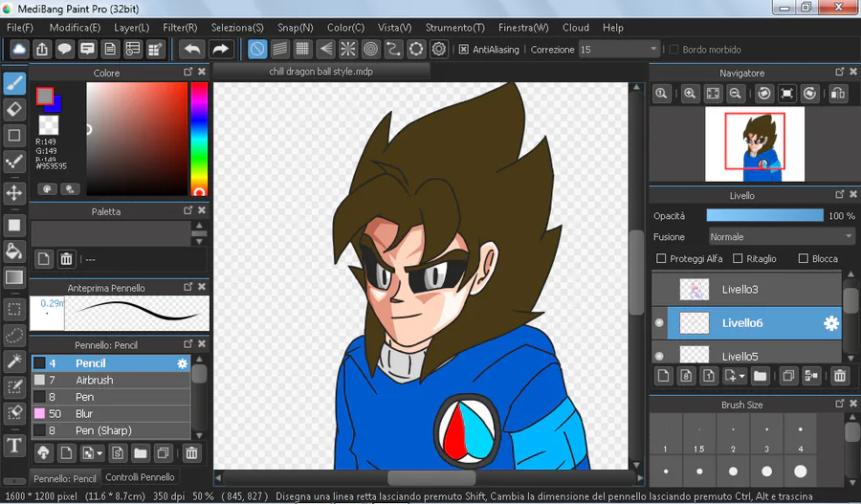Pop out the Paletta panel
861x504 pixels.
click(188, 210)
